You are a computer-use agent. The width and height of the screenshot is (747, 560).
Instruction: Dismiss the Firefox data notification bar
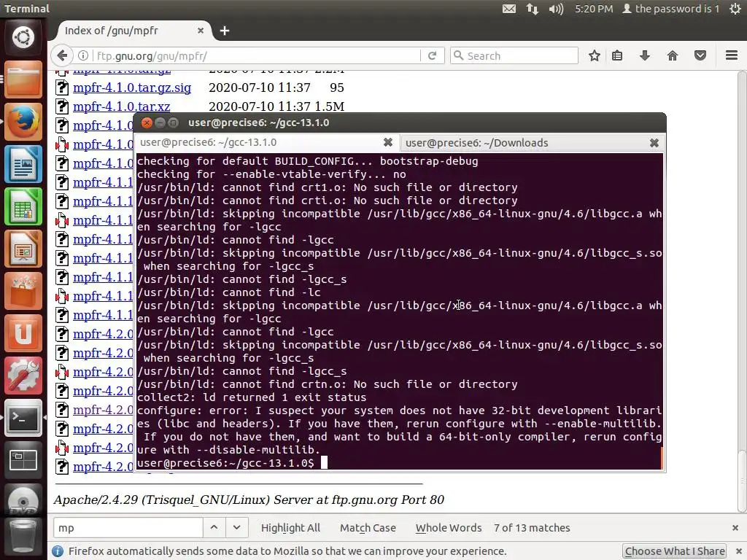coord(739,551)
